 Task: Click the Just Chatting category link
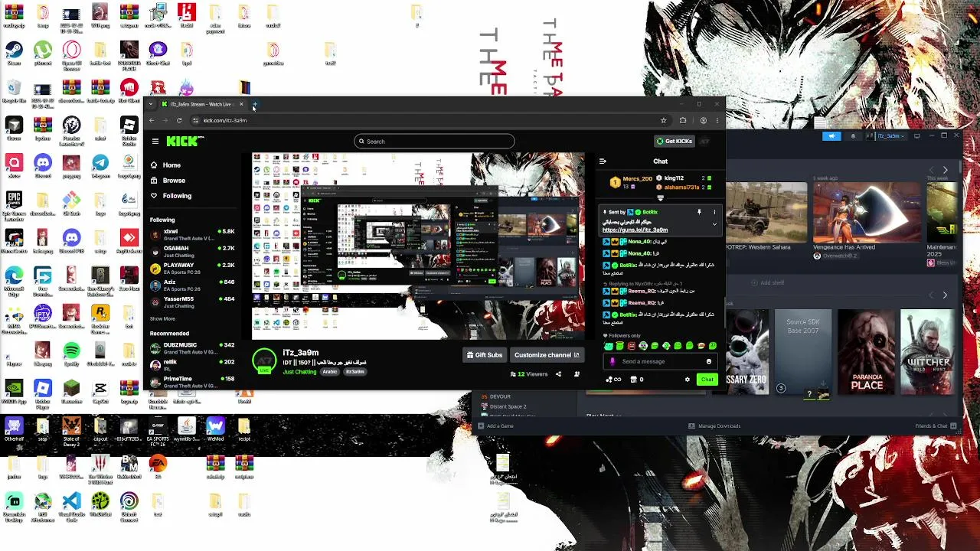(x=299, y=372)
